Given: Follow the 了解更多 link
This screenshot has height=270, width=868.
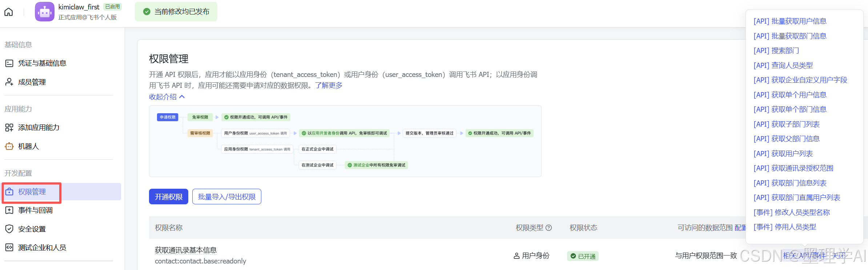Looking at the screenshot, I should tap(329, 85).
